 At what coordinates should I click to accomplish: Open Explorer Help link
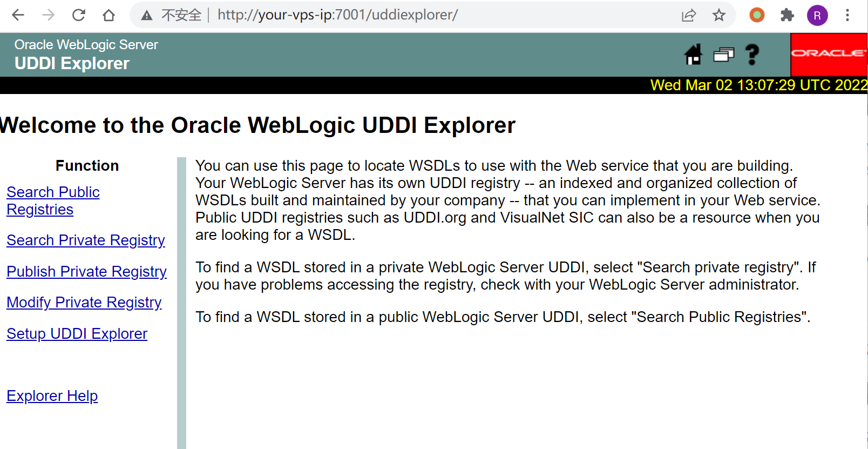coord(52,396)
